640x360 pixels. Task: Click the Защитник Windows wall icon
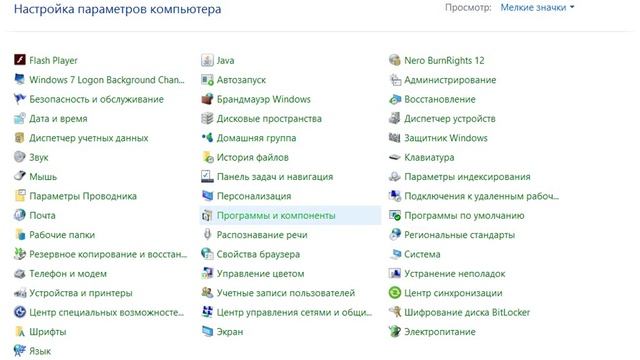(x=395, y=138)
